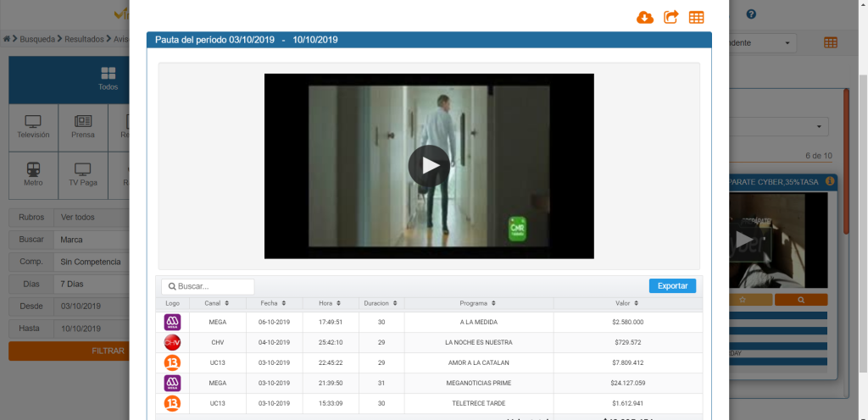Click the blue Exportar button
This screenshot has height=420, width=868.
click(672, 285)
